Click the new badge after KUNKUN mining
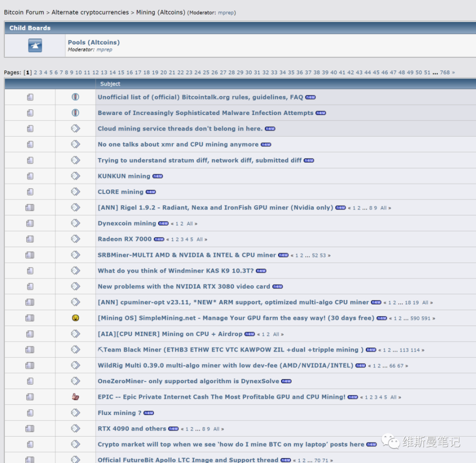This screenshot has height=463, width=476. [158, 176]
